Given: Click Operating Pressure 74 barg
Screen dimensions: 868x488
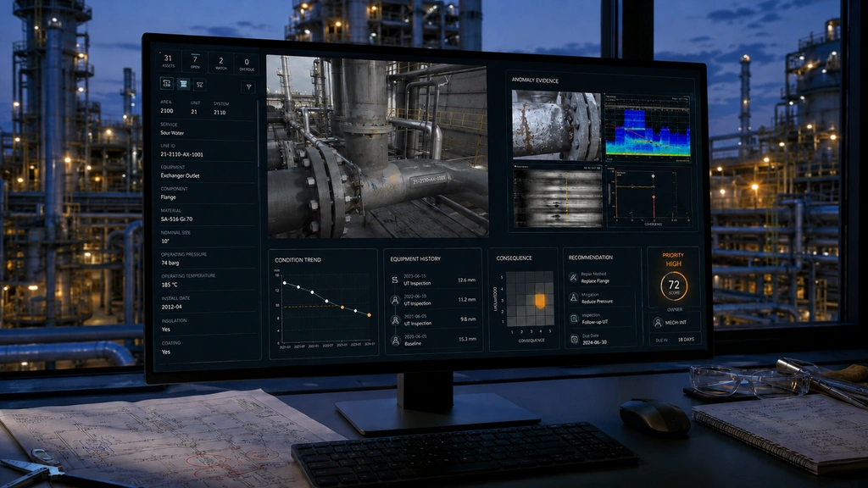Looking at the screenshot, I should pyautogui.click(x=170, y=263).
